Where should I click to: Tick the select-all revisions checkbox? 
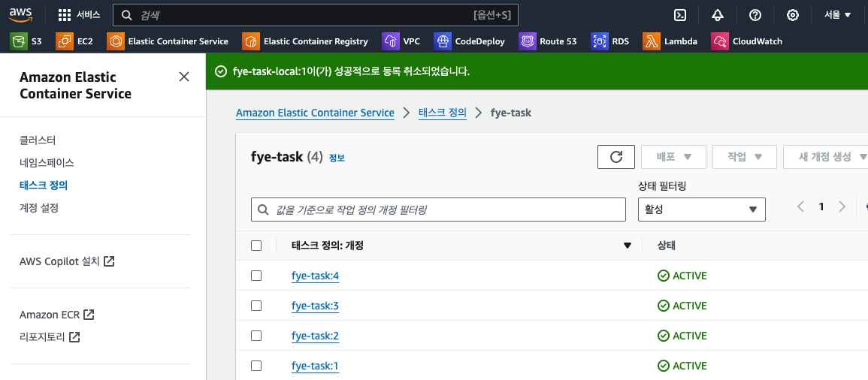pyautogui.click(x=256, y=246)
